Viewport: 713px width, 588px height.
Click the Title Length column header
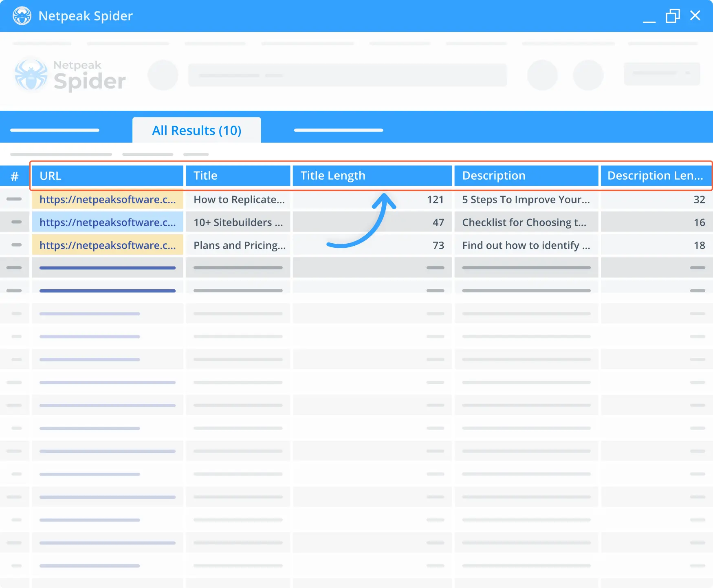372,176
